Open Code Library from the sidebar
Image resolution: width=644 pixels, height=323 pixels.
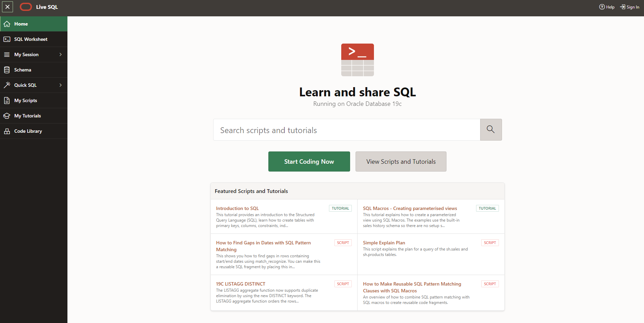click(34, 131)
